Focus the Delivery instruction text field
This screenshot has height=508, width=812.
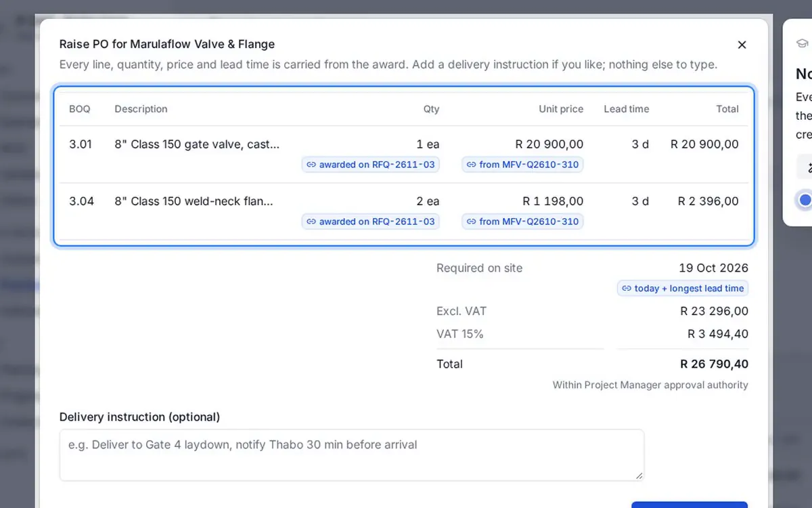coord(352,455)
